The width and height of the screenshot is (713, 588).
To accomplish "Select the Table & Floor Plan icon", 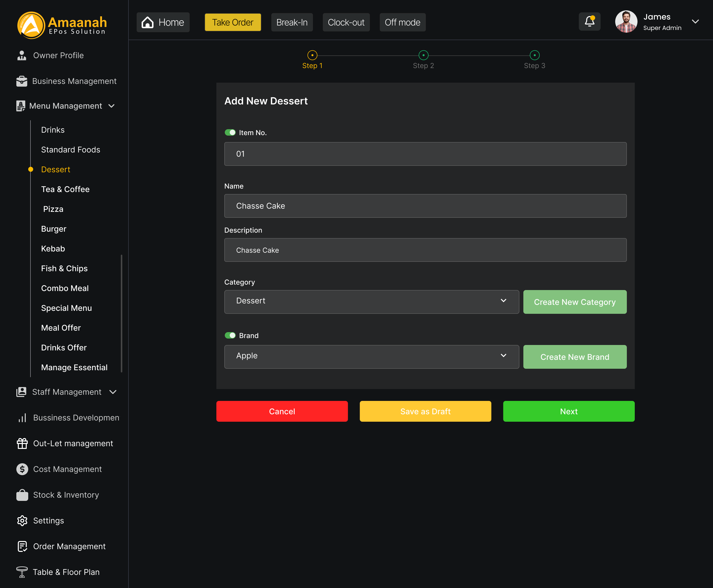I will pos(22,572).
